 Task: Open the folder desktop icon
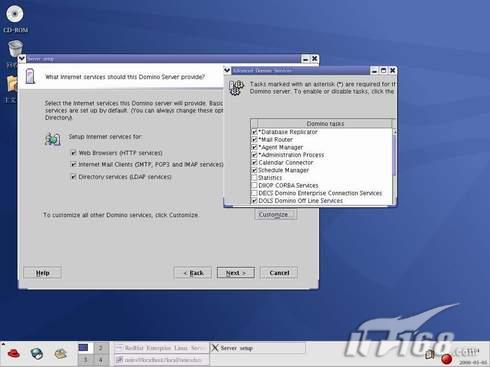(12, 84)
